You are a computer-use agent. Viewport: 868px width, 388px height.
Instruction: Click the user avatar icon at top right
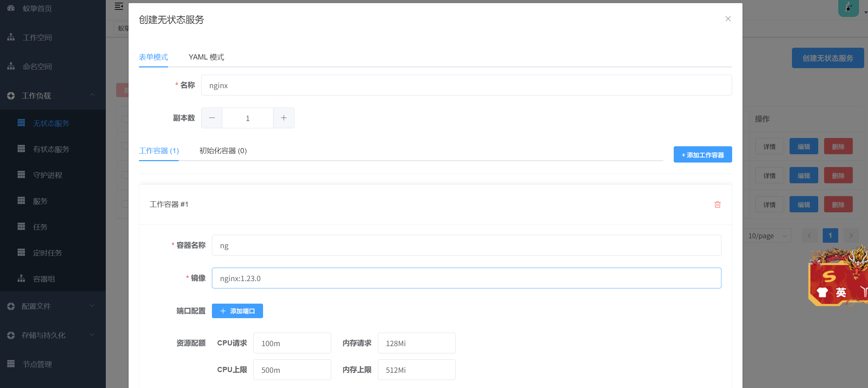coord(848,8)
